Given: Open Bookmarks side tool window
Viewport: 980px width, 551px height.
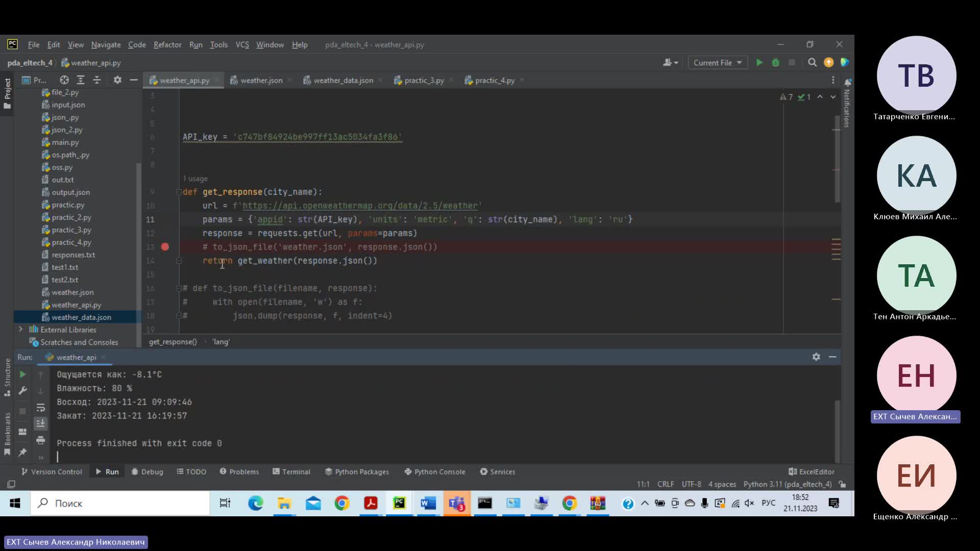Looking at the screenshot, I should [x=7, y=434].
